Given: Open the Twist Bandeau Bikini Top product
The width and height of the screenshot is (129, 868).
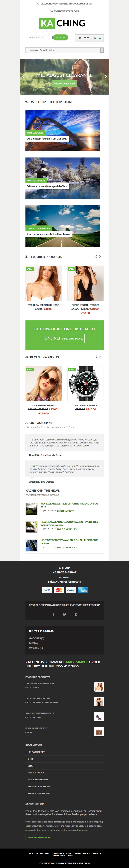Looking at the screenshot, I should tap(43, 305).
